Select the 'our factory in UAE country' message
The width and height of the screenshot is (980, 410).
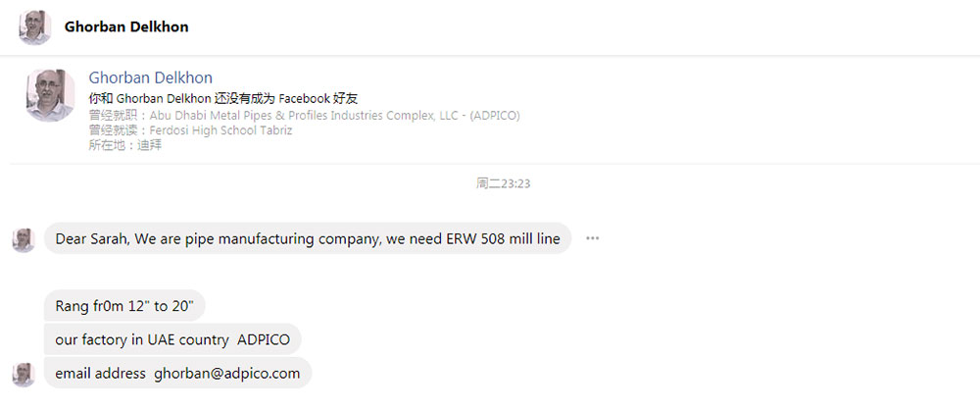[x=172, y=340]
